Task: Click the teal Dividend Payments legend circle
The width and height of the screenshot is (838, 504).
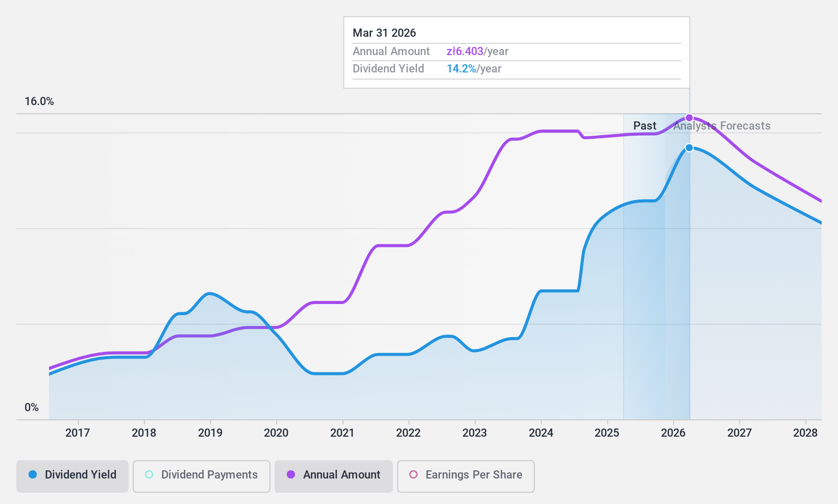Action: (149, 474)
